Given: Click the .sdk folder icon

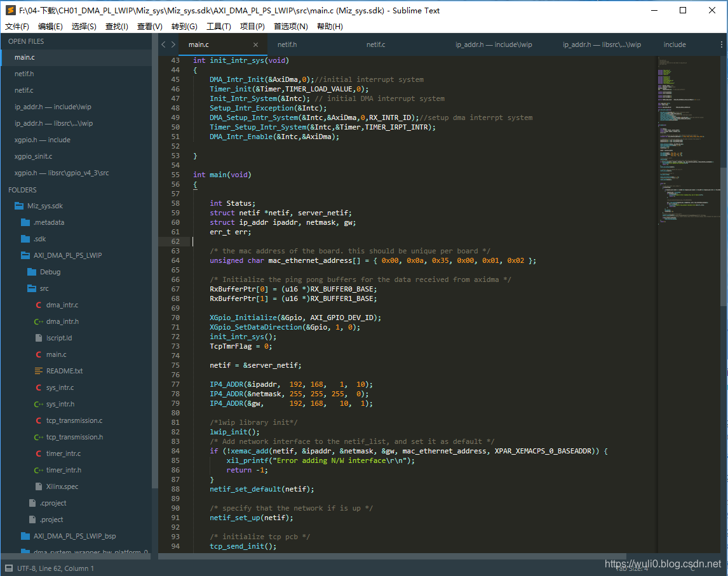Looking at the screenshot, I should [x=25, y=239].
